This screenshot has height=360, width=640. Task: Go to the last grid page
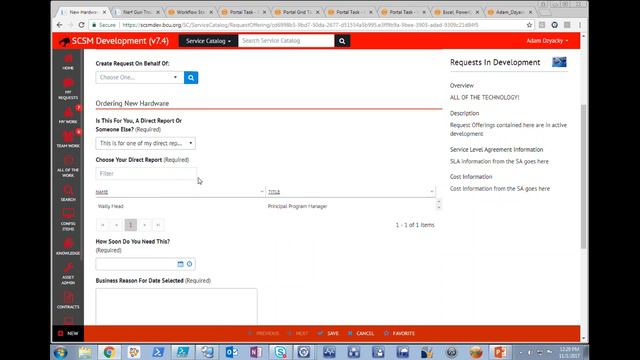tap(158, 225)
